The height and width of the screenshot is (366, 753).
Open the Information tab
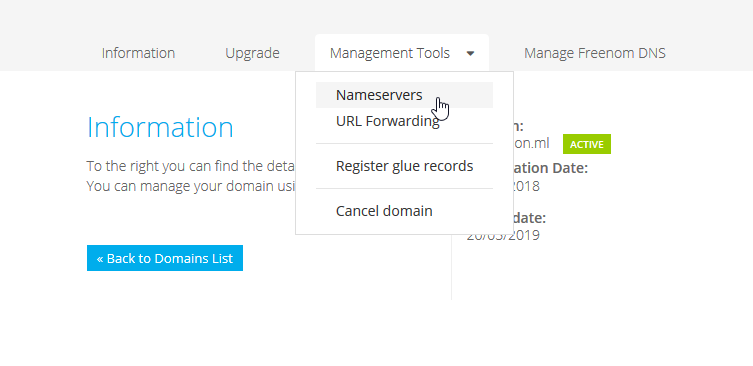point(138,53)
